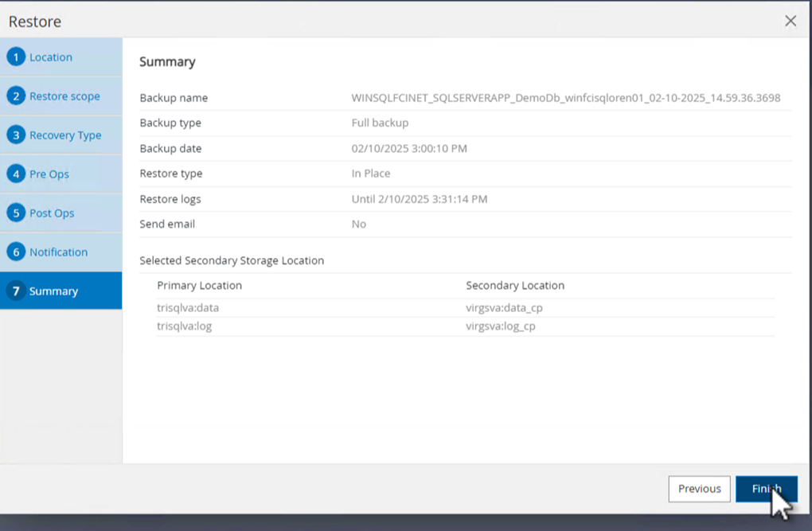The height and width of the screenshot is (531, 812).
Task: Click the 'Restore type' label
Action: click(x=170, y=174)
